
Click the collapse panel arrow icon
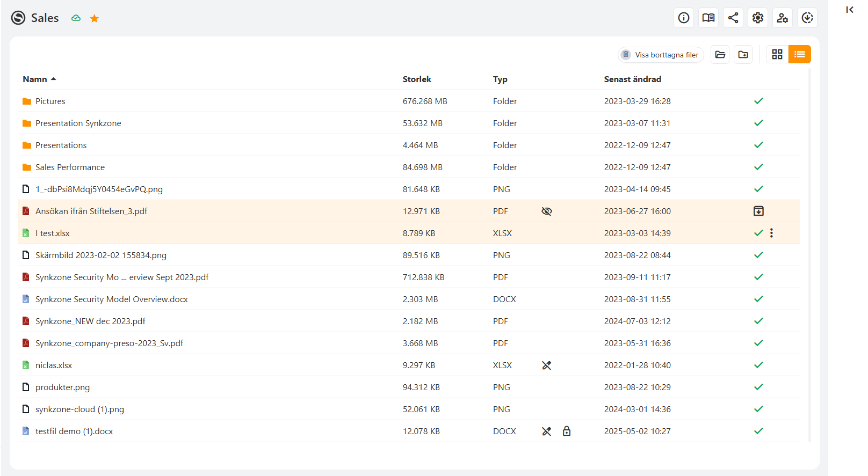[x=850, y=10]
